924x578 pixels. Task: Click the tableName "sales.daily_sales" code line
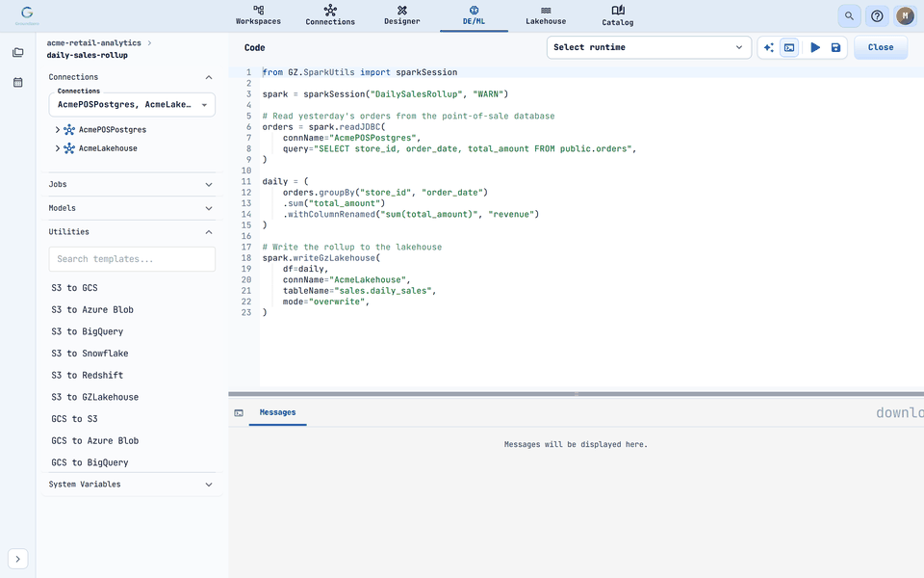pos(359,290)
